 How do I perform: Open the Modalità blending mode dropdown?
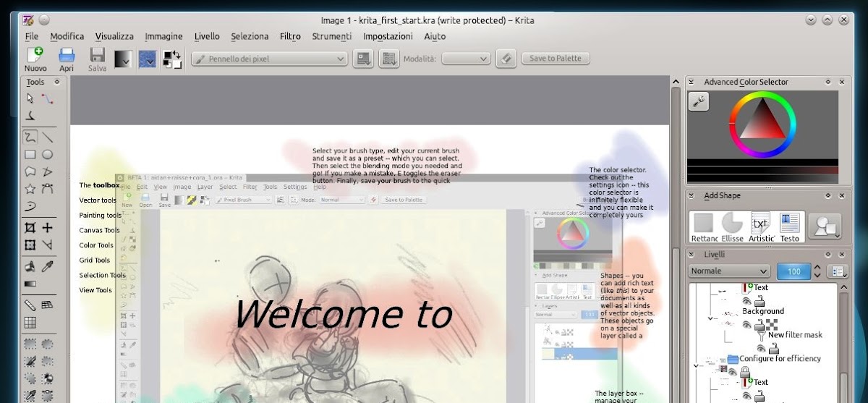pos(466,59)
